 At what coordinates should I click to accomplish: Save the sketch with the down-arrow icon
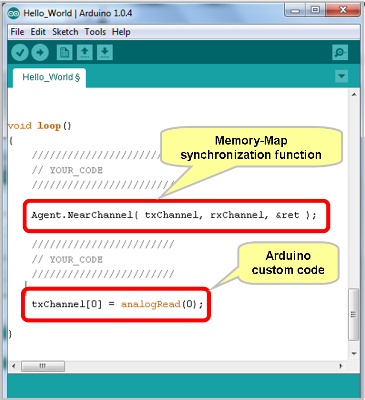(x=105, y=52)
